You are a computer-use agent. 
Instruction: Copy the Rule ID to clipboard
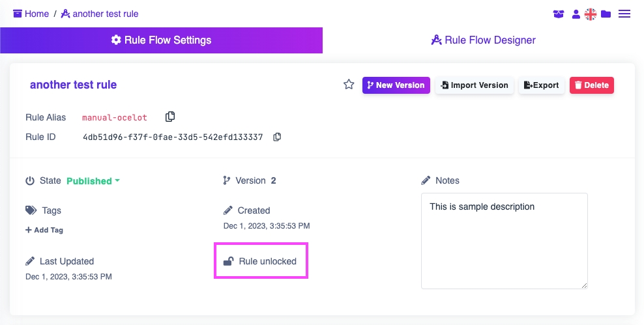click(x=277, y=137)
